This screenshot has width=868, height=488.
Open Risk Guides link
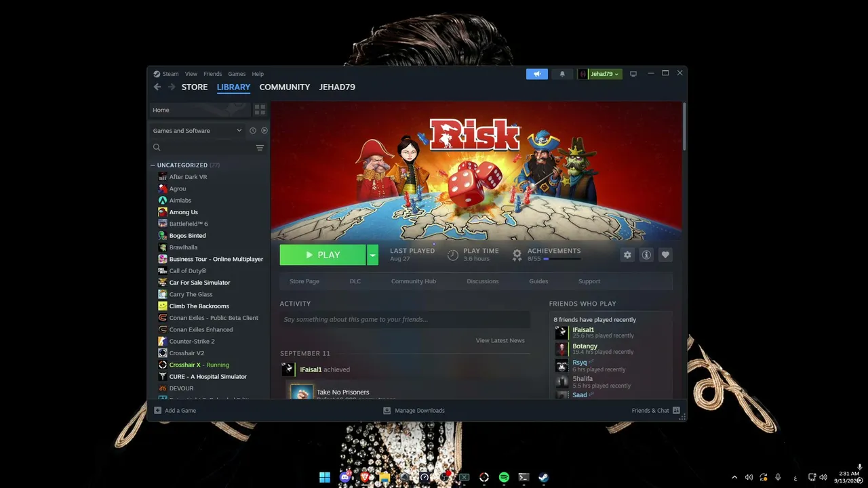(x=538, y=281)
